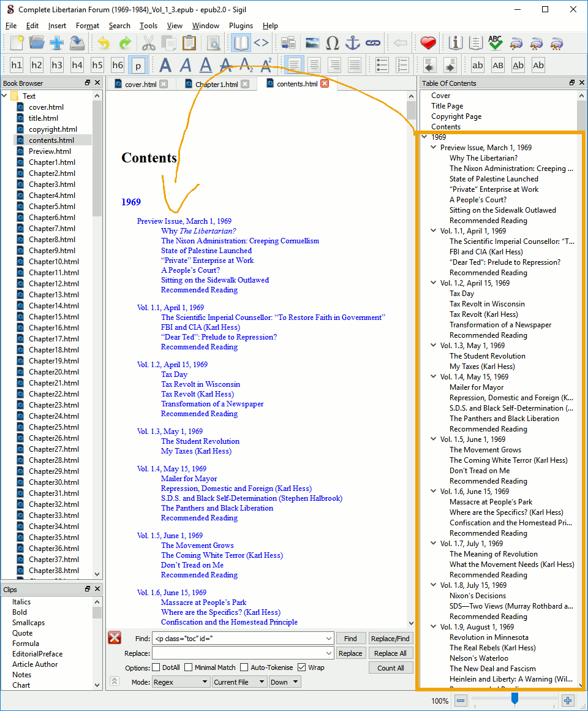Collapse the Text folder in Book Browser
The height and width of the screenshot is (711, 588).
(x=4, y=96)
